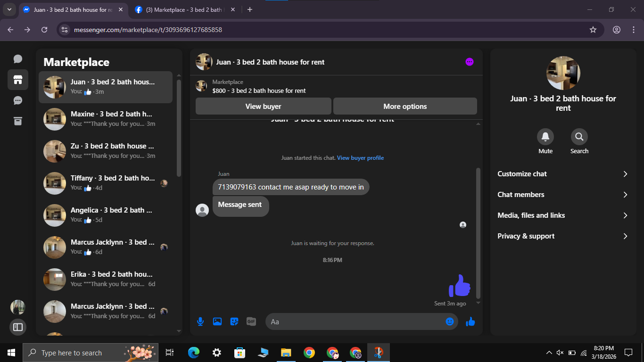Image resolution: width=644 pixels, height=362 pixels.
Task: Click the chat messages scrollbar
Action: coord(478,232)
